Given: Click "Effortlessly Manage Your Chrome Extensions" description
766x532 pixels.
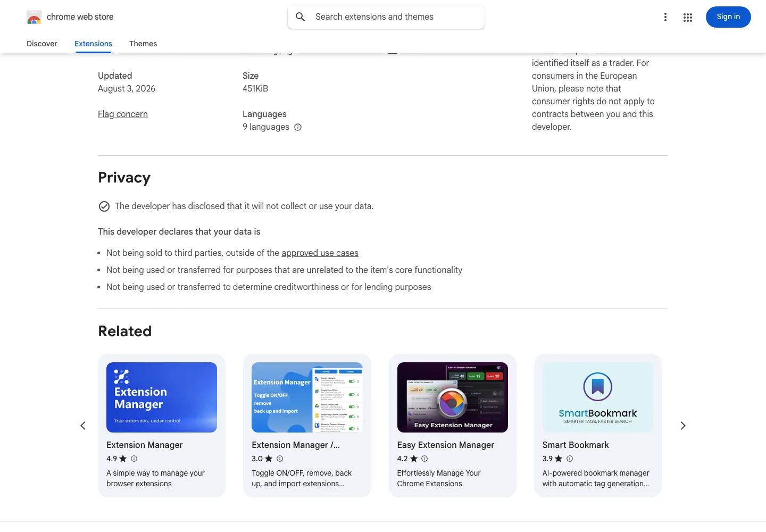Looking at the screenshot, I should pyautogui.click(x=439, y=478).
